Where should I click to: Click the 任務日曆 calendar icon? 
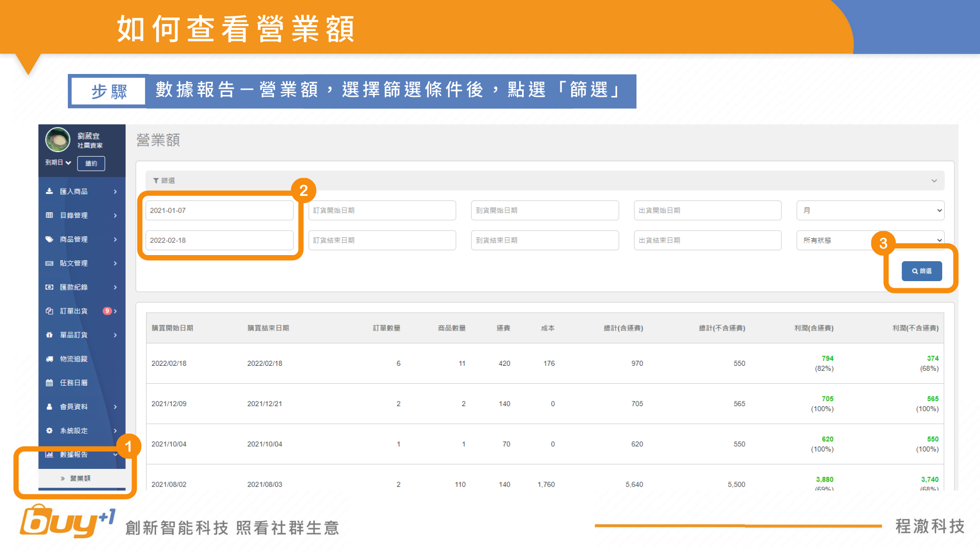point(50,383)
